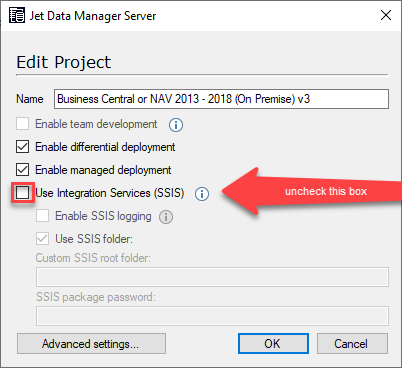The height and width of the screenshot is (368, 402).
Task: Click the Jet Data Manager Server title icon
Action: (17, 15)
